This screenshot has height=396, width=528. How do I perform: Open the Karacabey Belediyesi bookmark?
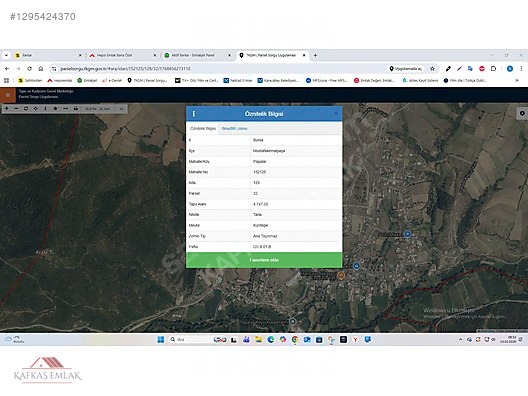(x=278, y=80)
